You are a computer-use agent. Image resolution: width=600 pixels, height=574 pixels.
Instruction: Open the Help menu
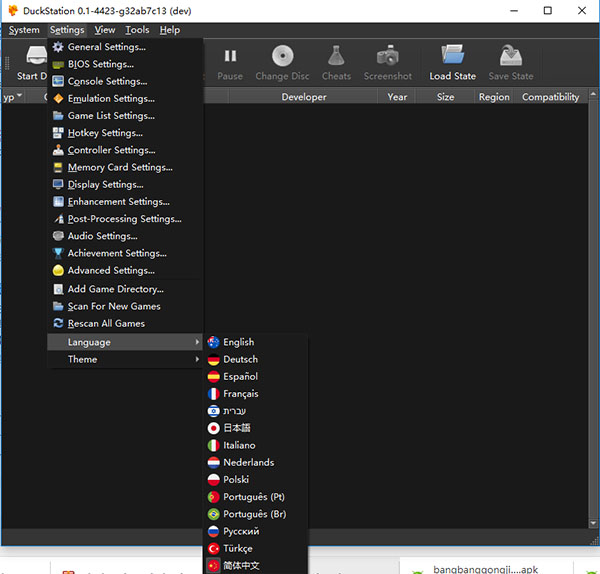tap(169, 30)
